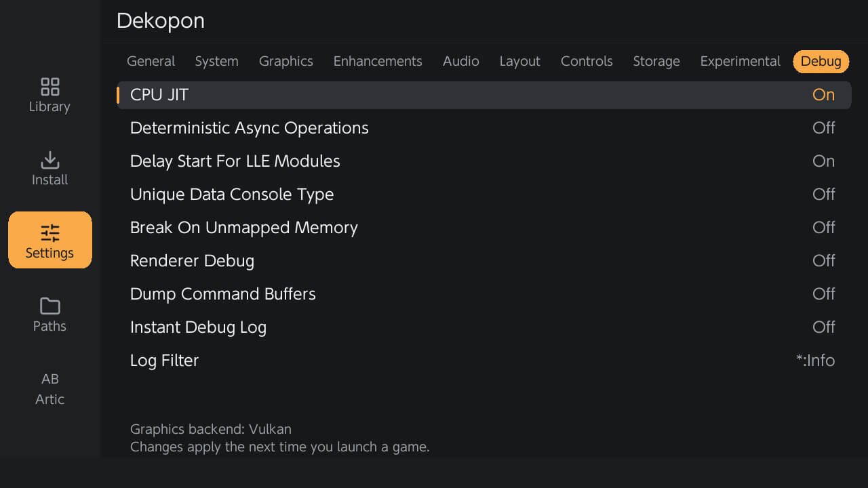The height and width of the screenshot is (488, 868).
Task: Toggle Unique Data Console Type
Action: pyautogui.click(x=484, y=195)
